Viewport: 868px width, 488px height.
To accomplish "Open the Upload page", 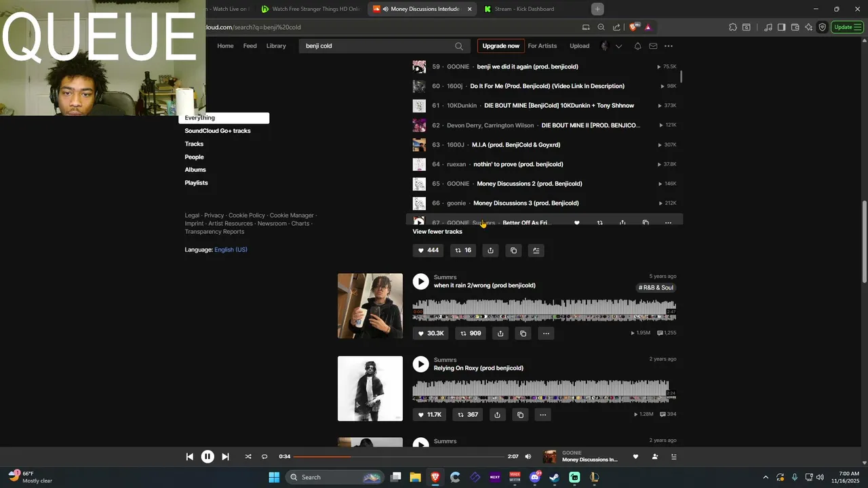I will coord(579,46).
